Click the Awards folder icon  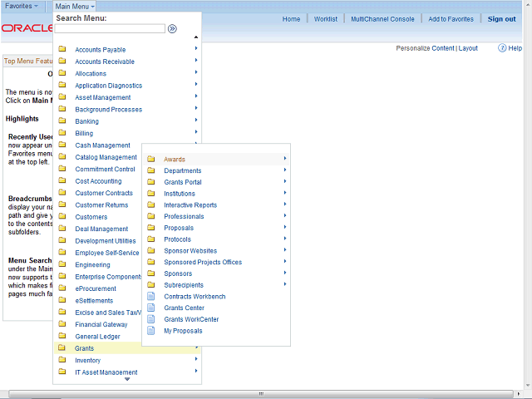click(150, 159)
